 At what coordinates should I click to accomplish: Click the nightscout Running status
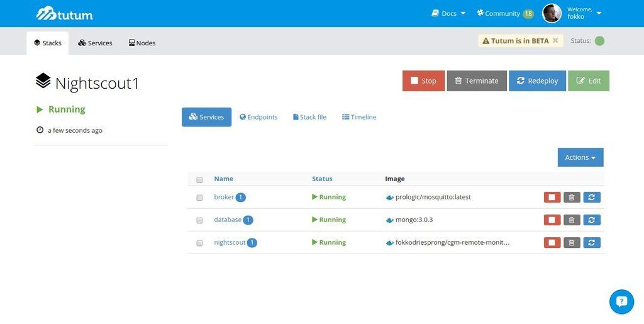[329, 242]
